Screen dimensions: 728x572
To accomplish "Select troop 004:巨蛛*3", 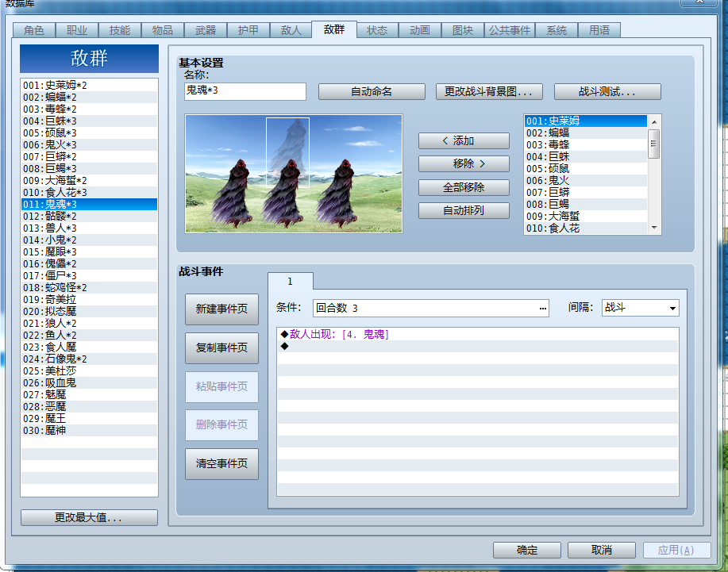I will [89, 121].
